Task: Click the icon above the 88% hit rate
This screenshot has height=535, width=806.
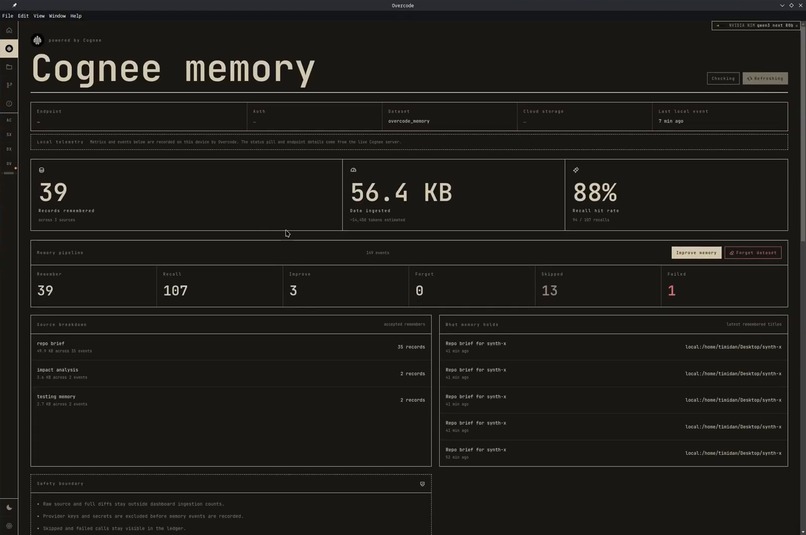Action: pos(576,170)
